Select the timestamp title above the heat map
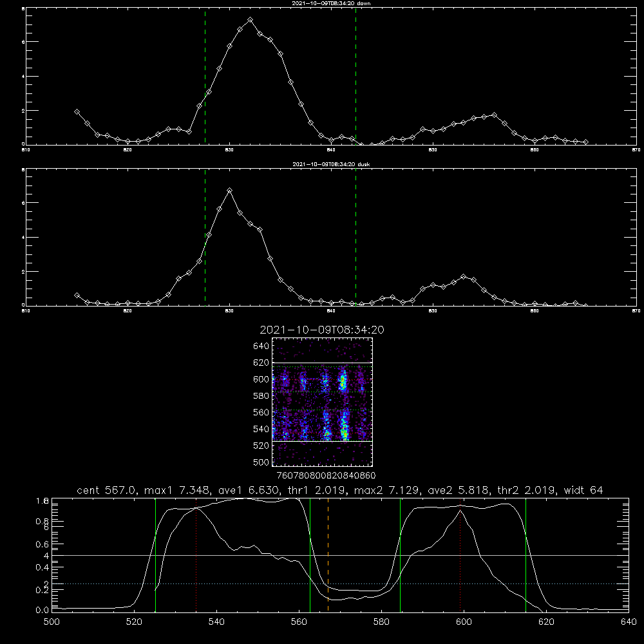This screenshot has width=644, height=644. [x=322, y=330]
